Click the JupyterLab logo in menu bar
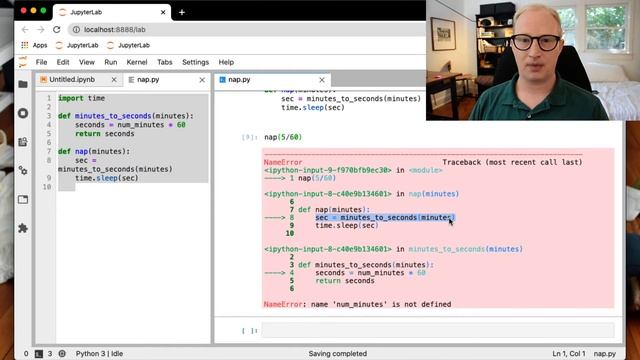Viewport: 640px width, 360px height. pos(23,62)
